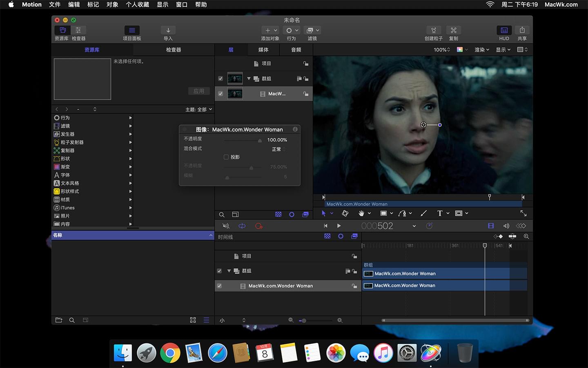Image resolution: width=588 pixels, height=368 pixels.
Task: Open the 滤镜 filters dropdown in toolbar
Action: click(x=312, y=30)
